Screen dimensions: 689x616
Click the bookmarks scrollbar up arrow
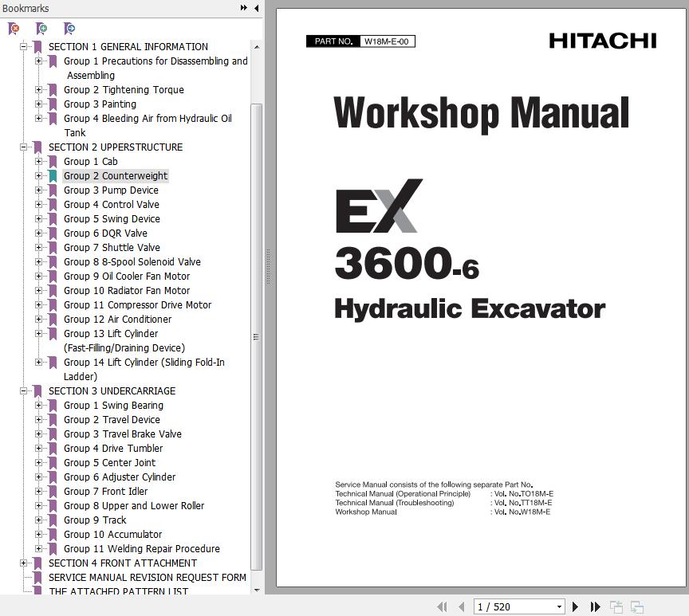[x=257, y=47]
